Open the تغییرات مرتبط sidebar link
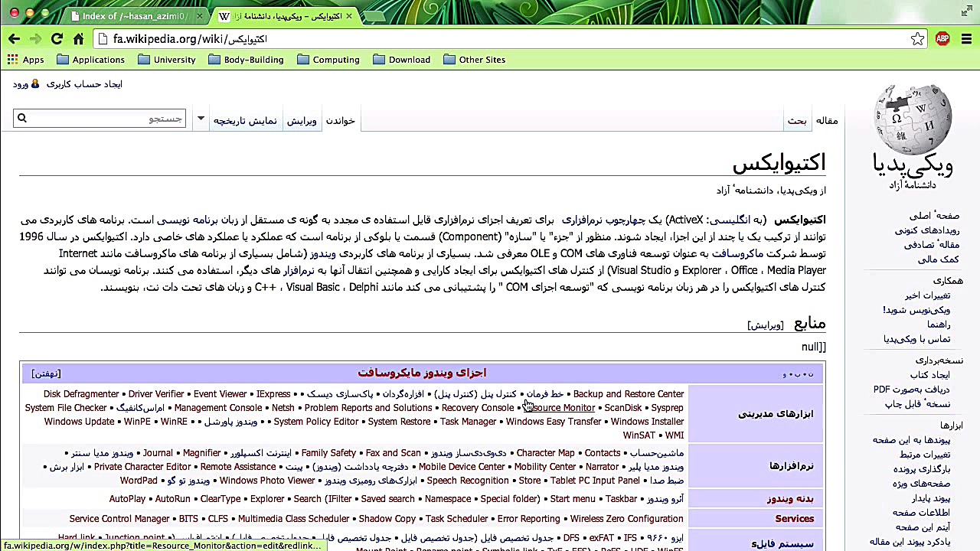The height and width of the screenshot is (551, 980). click(x=925, y=455)
